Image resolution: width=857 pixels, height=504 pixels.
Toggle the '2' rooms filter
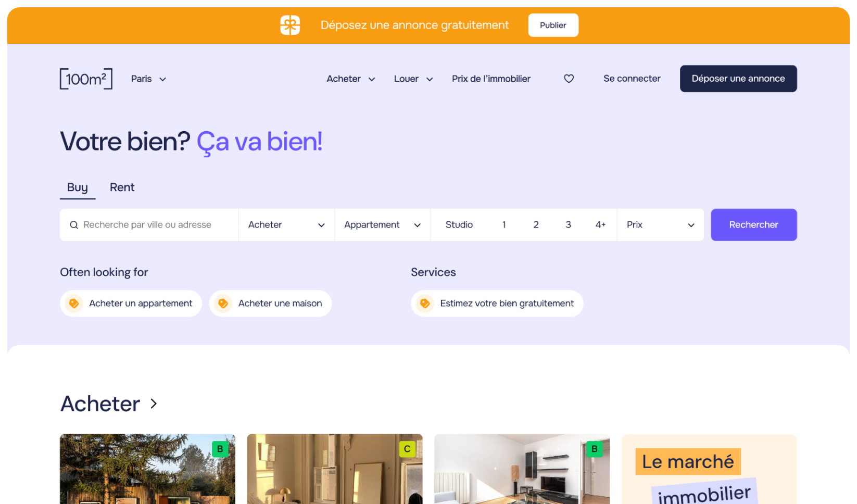(536, 224)
